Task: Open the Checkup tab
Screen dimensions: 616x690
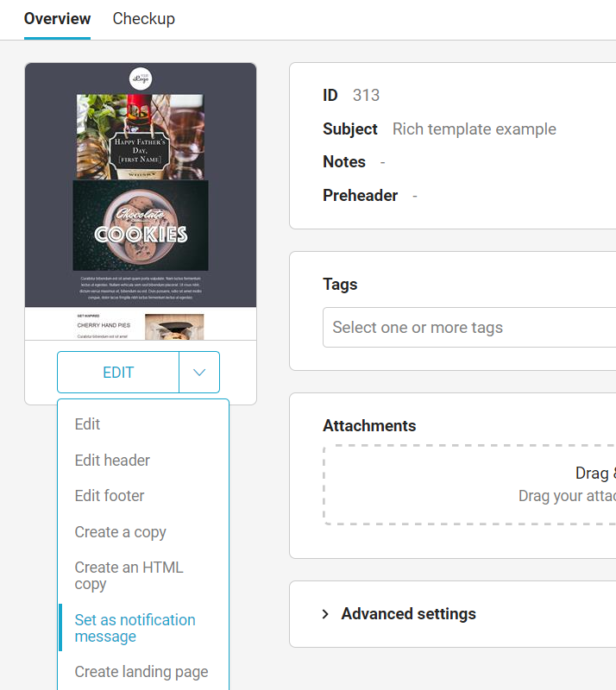Action: tap(143, 18)
